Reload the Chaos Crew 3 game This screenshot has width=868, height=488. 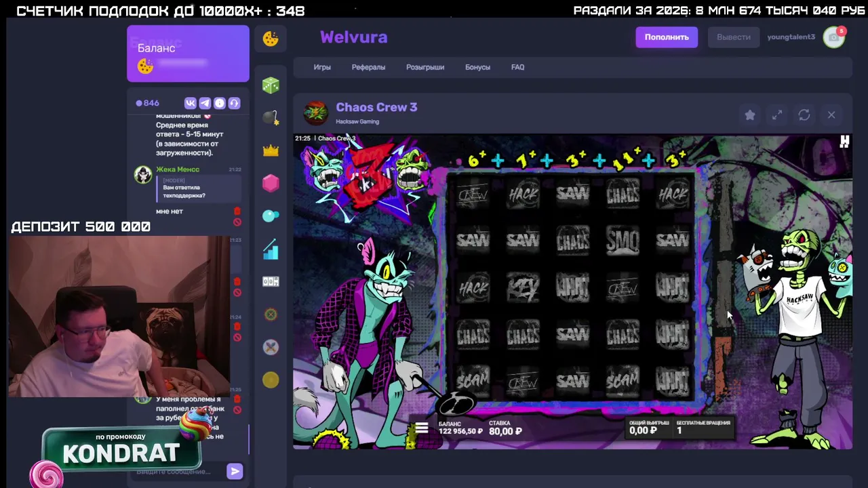(x=804, y=115)
